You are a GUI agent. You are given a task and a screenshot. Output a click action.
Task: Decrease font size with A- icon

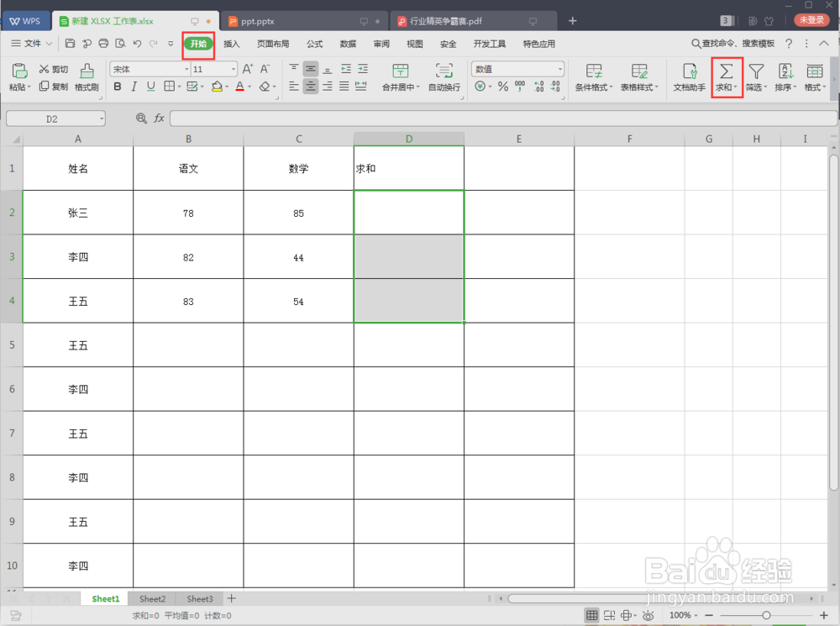[265, 69]
